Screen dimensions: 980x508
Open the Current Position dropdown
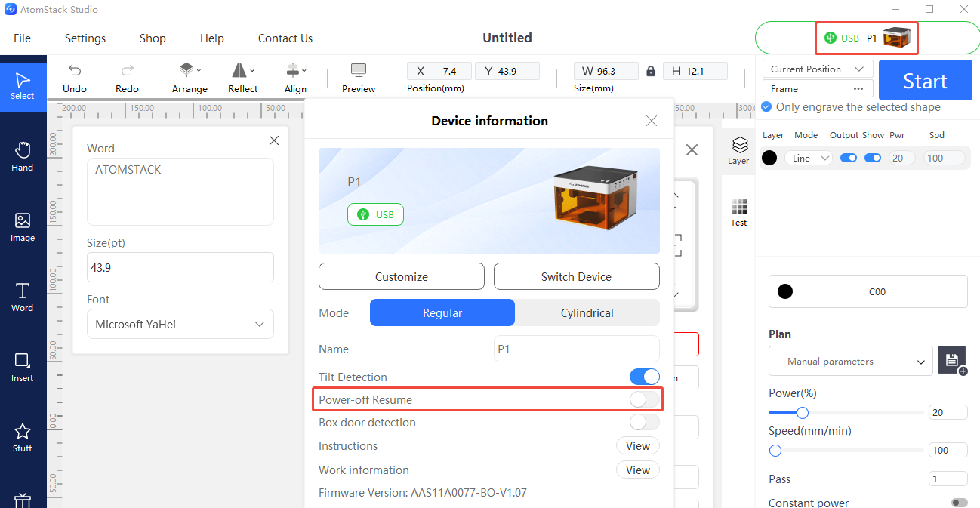pyautogui.click(x=818, y=69)
